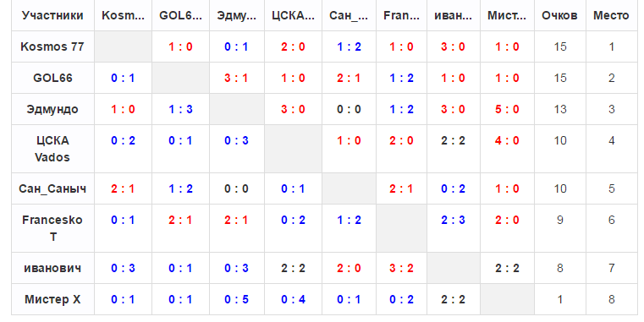
Task: Click the 5 : 0 score in Эдмундо row
Action: tap(507, 110)
